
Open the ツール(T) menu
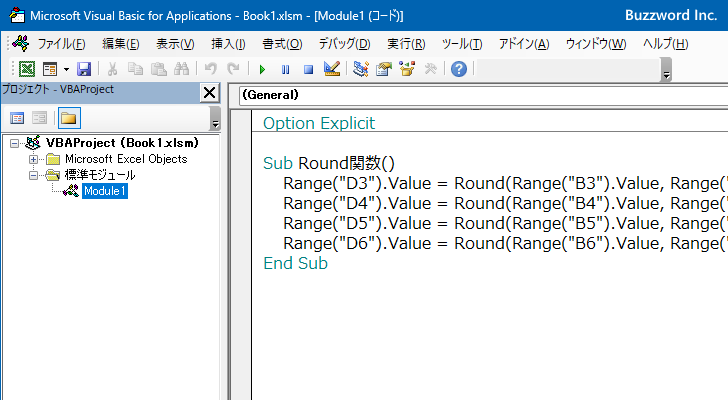[462, 44]
